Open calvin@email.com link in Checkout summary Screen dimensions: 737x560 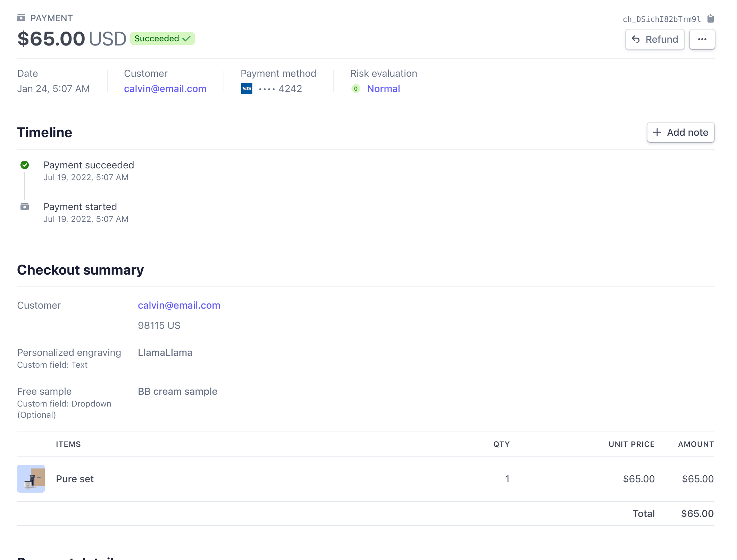179,306
